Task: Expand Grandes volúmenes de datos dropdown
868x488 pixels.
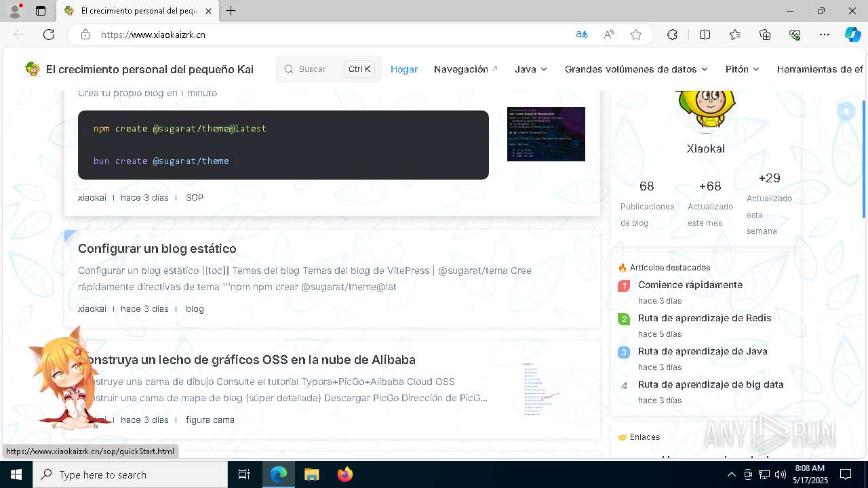Action: [x=636, y=69]
